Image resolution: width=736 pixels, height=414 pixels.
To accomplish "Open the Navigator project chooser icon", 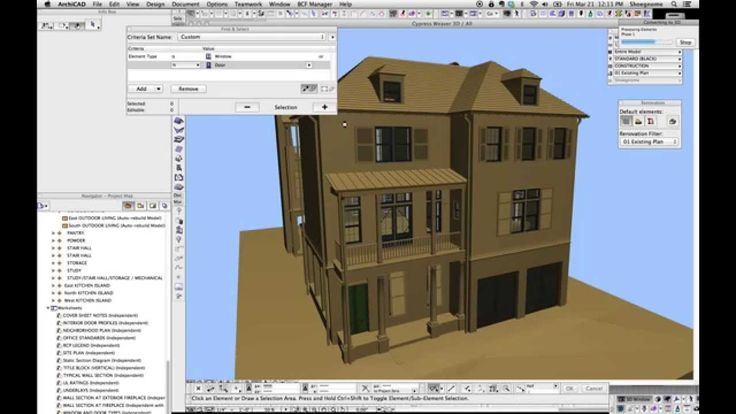I will pyautogui.click(x=43, y=206).
